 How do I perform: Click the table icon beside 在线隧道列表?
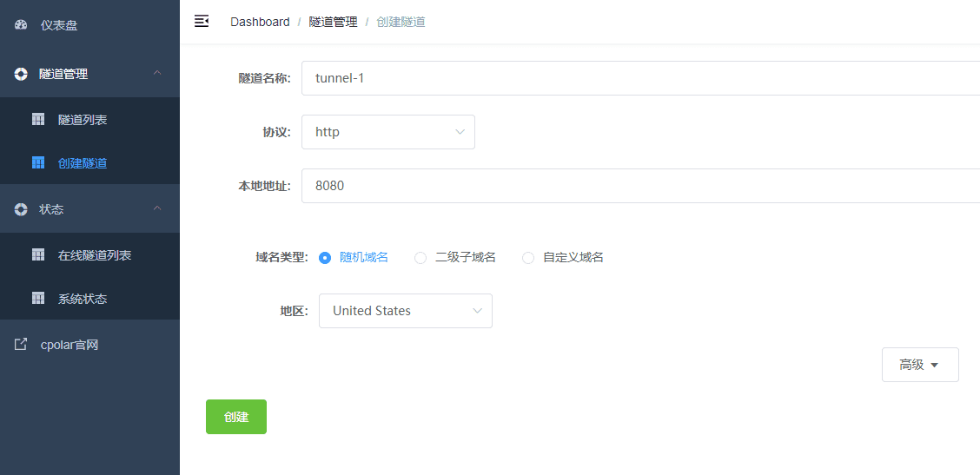point(38,255)
